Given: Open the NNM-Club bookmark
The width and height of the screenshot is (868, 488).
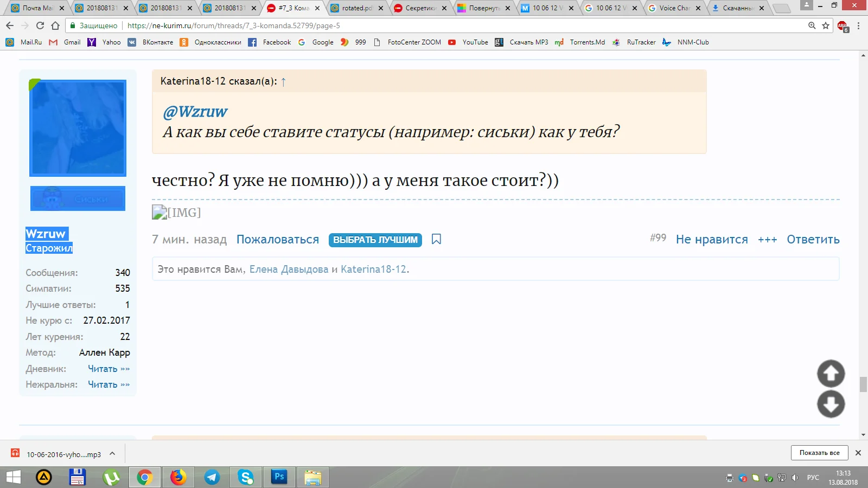Looking at the screenshot, I should click(x=686, y=42).
